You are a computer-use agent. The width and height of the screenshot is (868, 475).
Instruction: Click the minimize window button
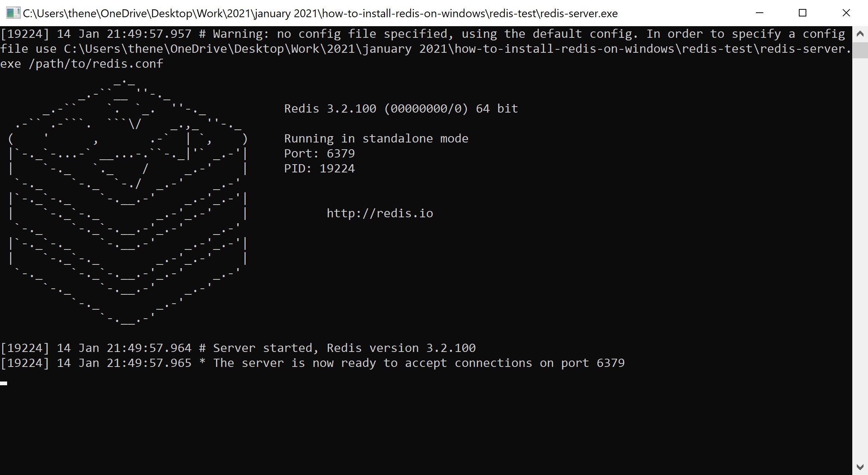point(759,13)
